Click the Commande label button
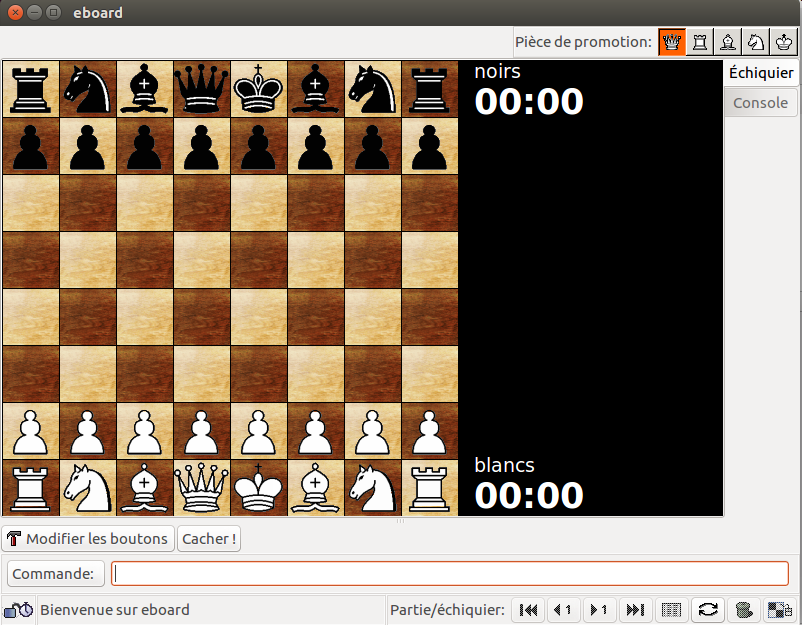 pyautogui.click(x=57, y=574)
